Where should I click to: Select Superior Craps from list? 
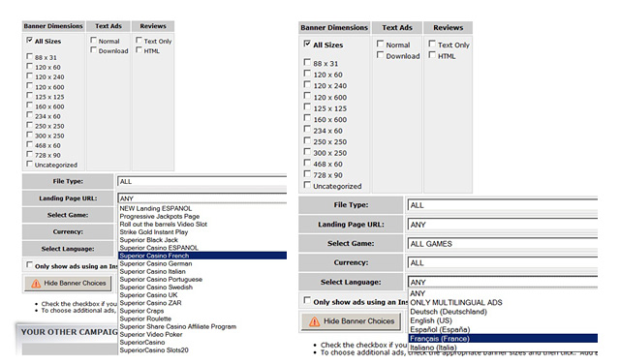click(x=202, y=311)
